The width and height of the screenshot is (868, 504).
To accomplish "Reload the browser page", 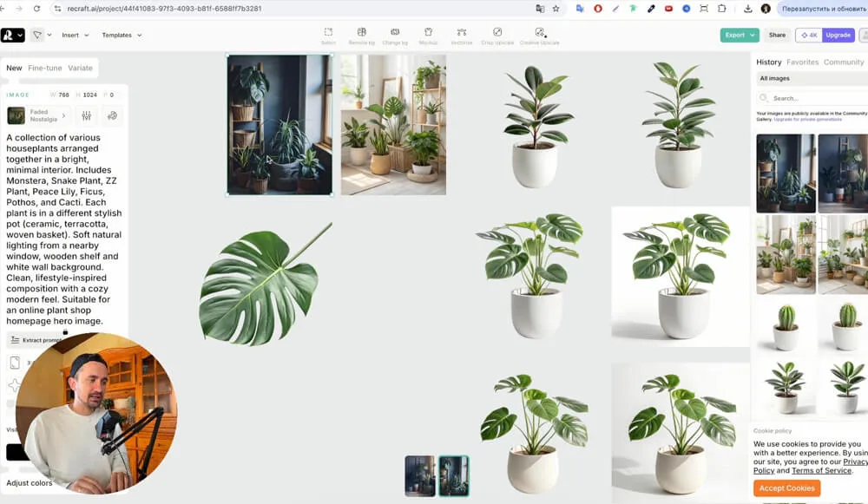I will pos(36,9).
